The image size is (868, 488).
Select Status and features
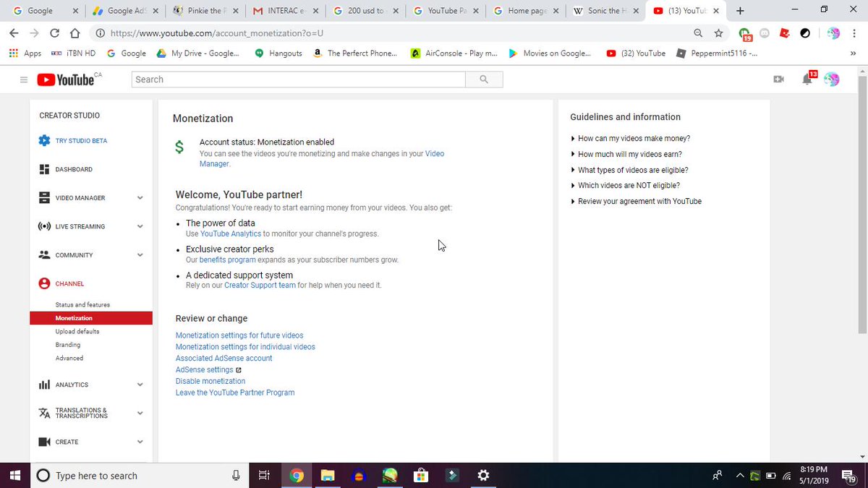(x=82, y=305)
